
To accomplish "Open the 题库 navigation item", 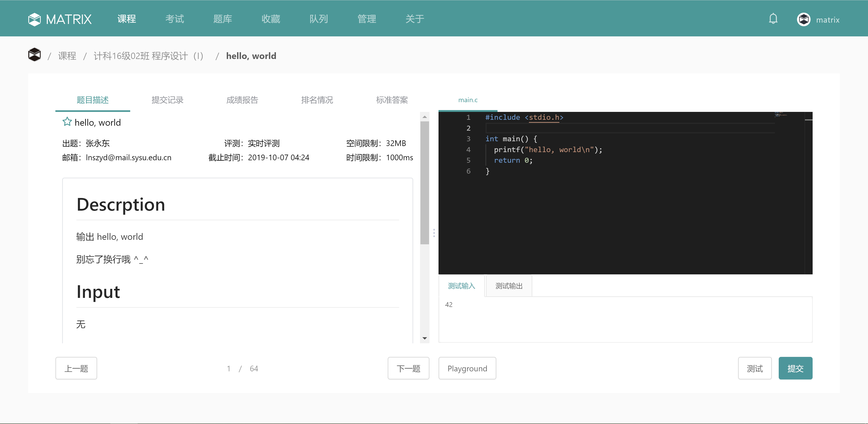I will click(223, 19).
